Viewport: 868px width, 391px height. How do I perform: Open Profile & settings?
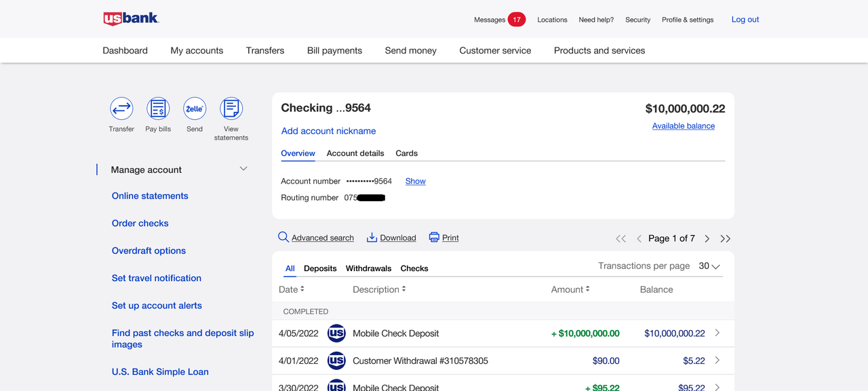688,20
